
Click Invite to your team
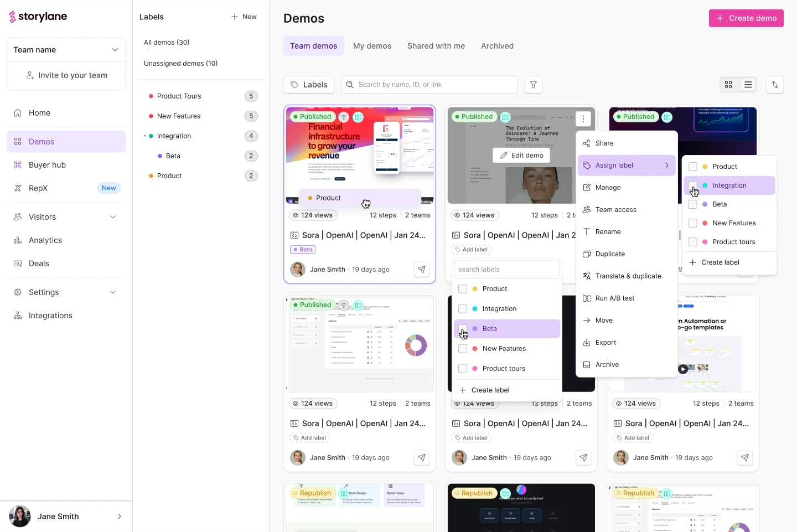[66, 75]
